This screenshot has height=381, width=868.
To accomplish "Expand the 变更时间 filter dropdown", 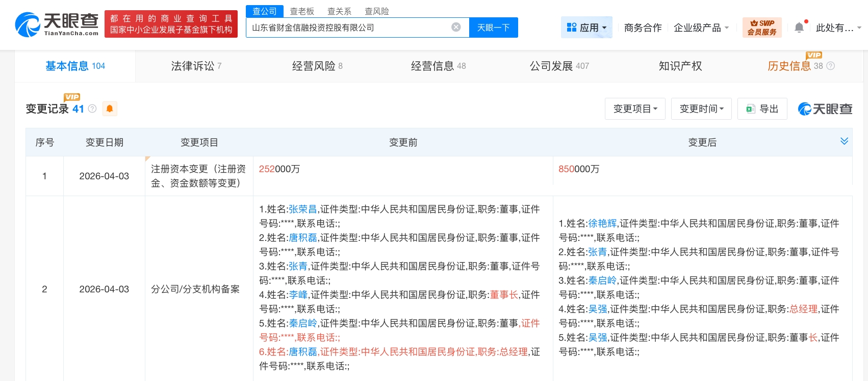I will point(701,109).
